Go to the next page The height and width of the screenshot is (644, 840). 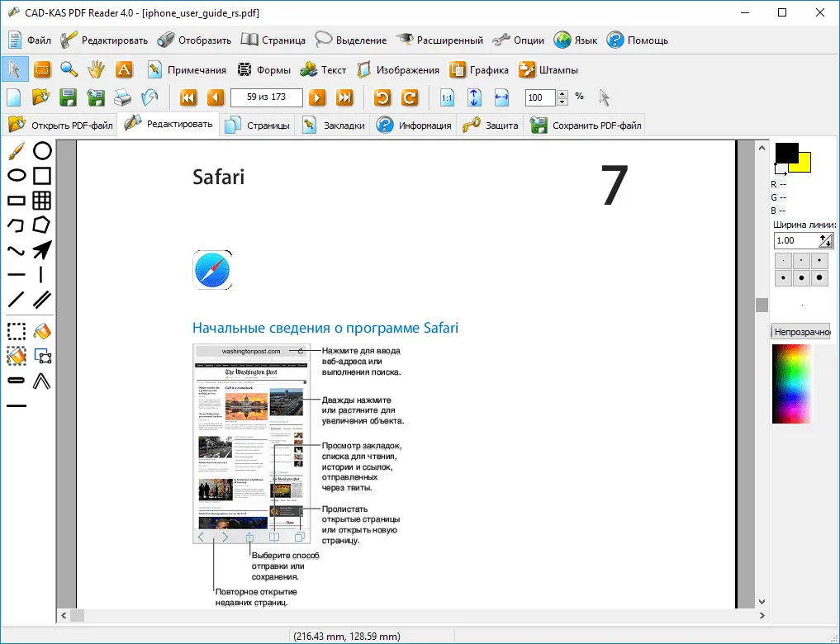(316, 97)
